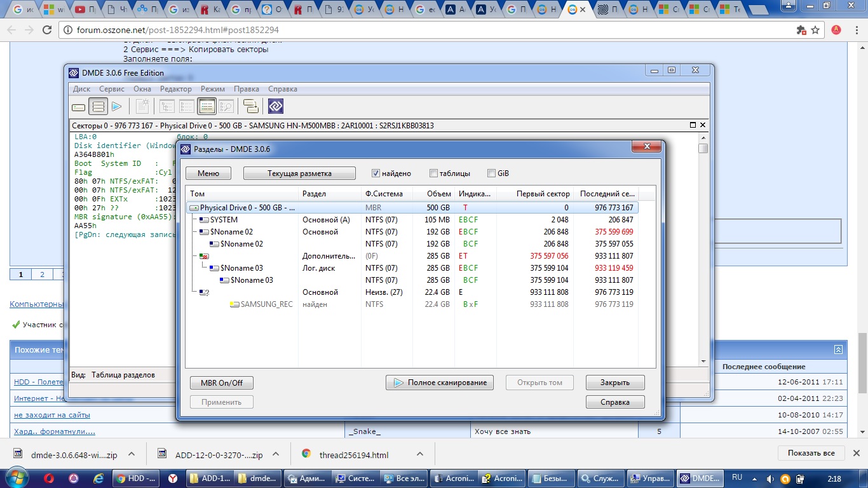Screen dimensions: 868x488
Task: Select the highlighted sector editor toolbar icon
Action: point(207,107)
